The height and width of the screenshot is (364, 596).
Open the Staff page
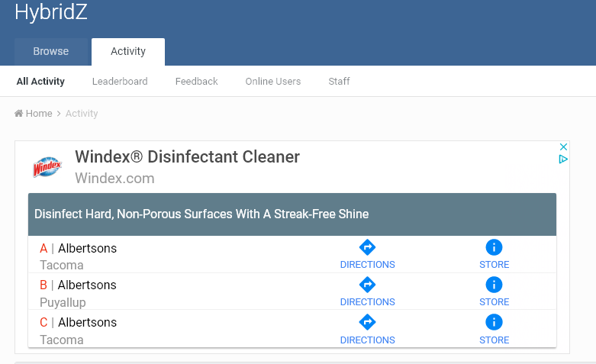click(x=339, y=82)
